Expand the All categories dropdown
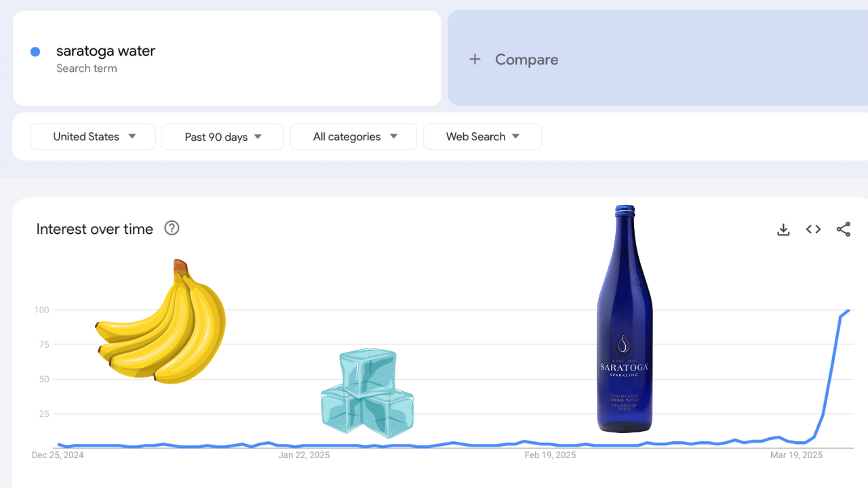This screenshot has height=488, width=868. [x=354, y=137]
